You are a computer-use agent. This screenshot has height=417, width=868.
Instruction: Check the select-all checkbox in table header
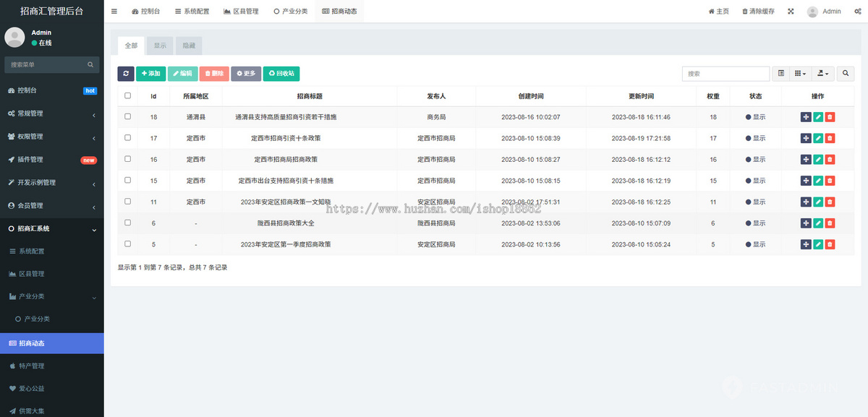click(127, 95)
